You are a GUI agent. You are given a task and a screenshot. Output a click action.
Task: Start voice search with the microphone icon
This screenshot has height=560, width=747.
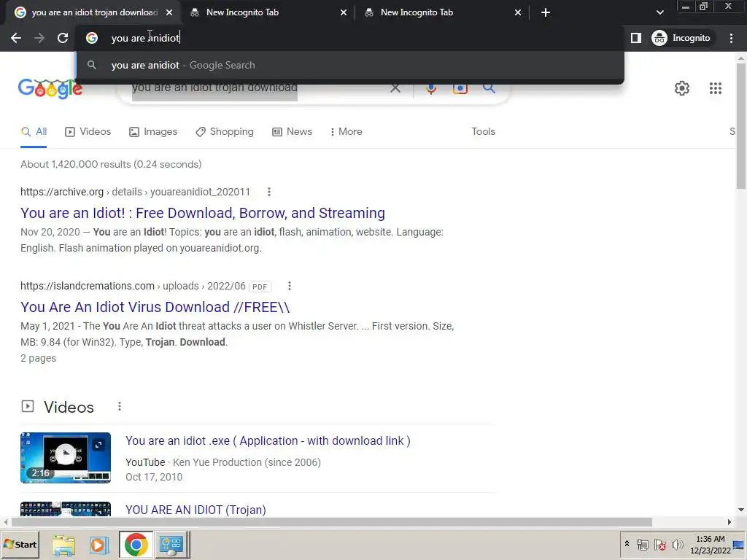(431, 88)
